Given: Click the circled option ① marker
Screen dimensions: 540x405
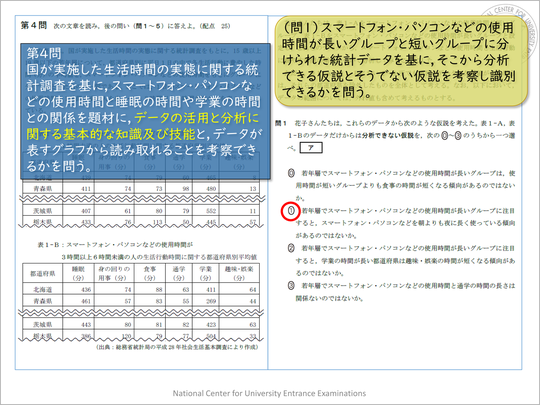Looking at the screenshot, I should click(x=291, y=211).
